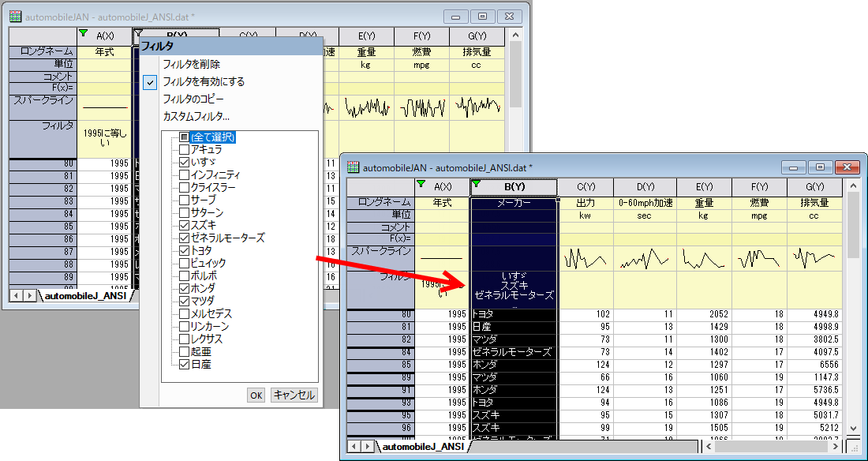868x461 pixels.
Task: Click the sparkline graph in front window column C(Y)
Action: point(586,258)
